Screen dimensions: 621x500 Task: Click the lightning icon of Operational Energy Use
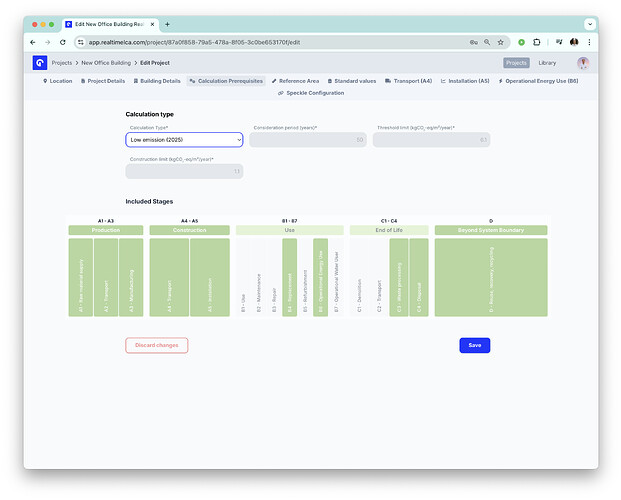[x=501, y=81]
